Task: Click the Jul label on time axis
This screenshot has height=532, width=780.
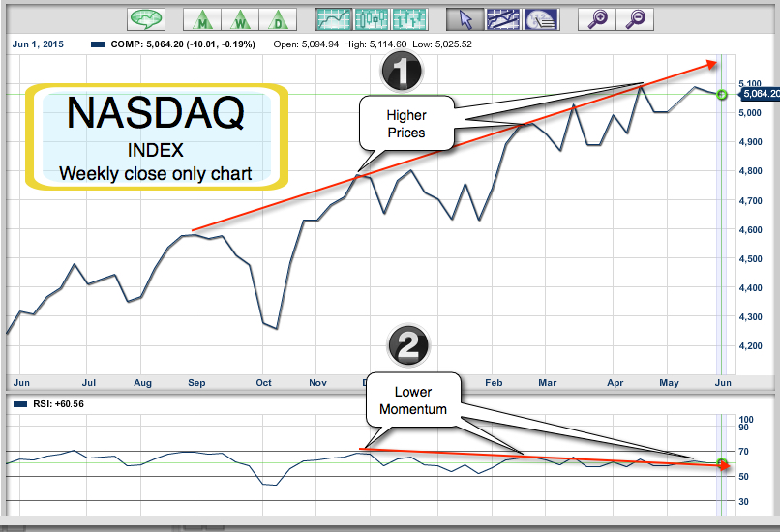Action: click(x=88, y=383)
